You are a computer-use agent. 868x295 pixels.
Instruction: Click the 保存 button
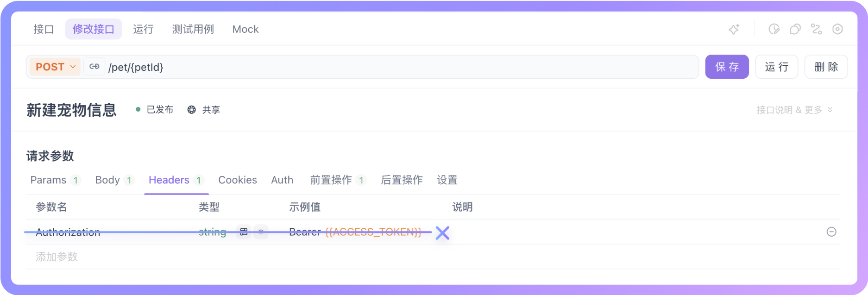[x=727, y=67]
